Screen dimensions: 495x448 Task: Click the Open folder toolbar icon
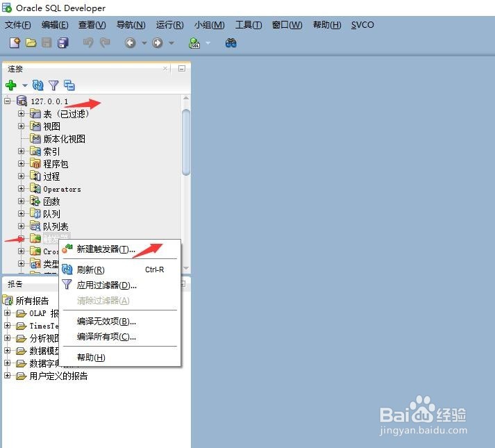tap(31, 42)
